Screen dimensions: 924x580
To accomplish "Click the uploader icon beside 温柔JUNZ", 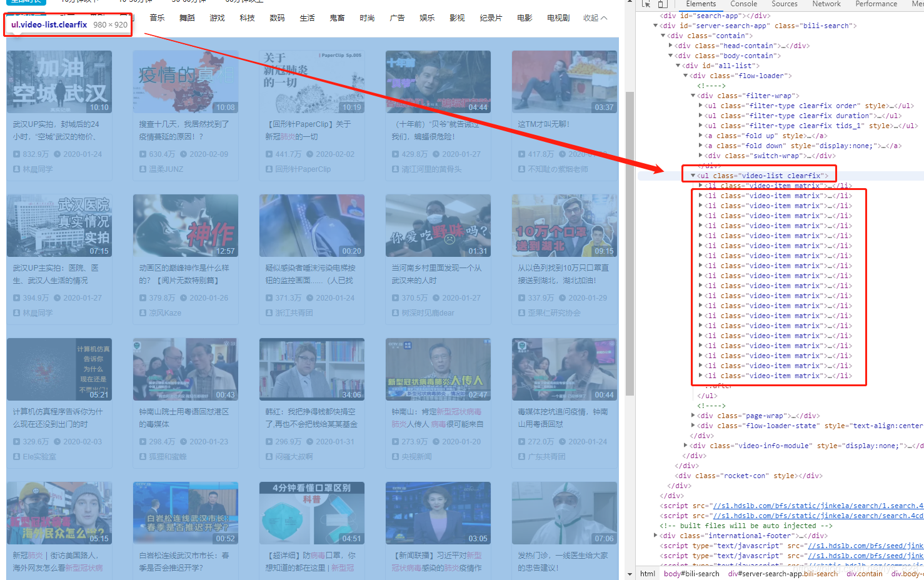I will [x=143, y=169].
